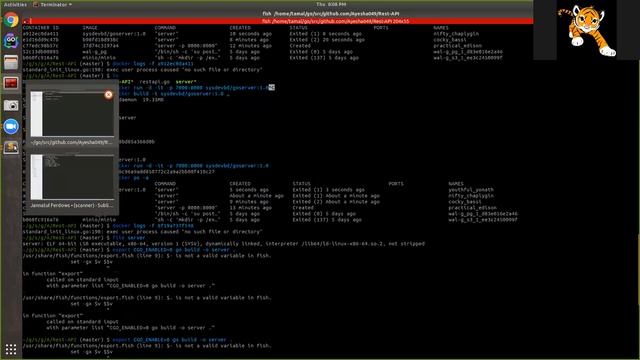Viewport: 640px width, 360px height.
Task: Open the Screenshot camera dock icon
Action: pyautogui.click(x=11, y=105)
